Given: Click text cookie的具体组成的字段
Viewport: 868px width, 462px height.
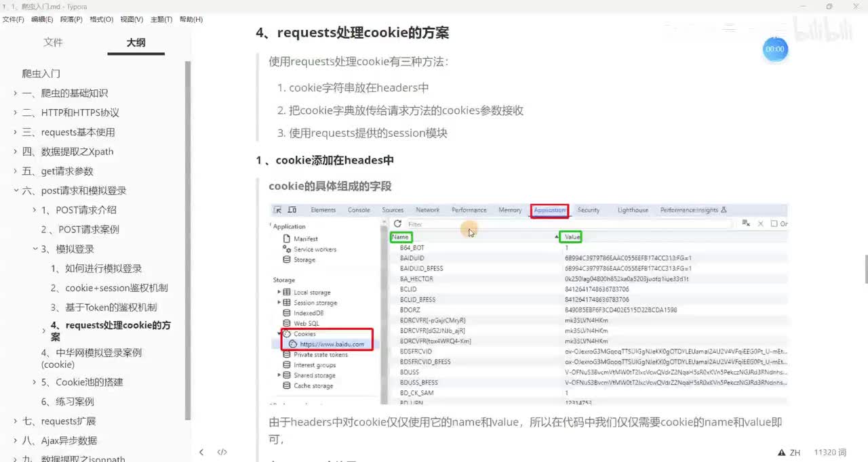Looking at the screenshot, I should point(330,186).
